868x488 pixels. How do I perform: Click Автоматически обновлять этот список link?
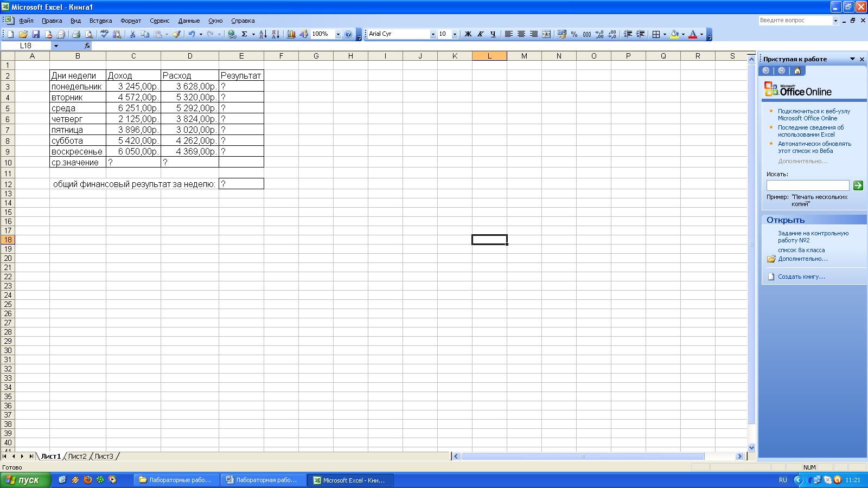tap(814, 147)
